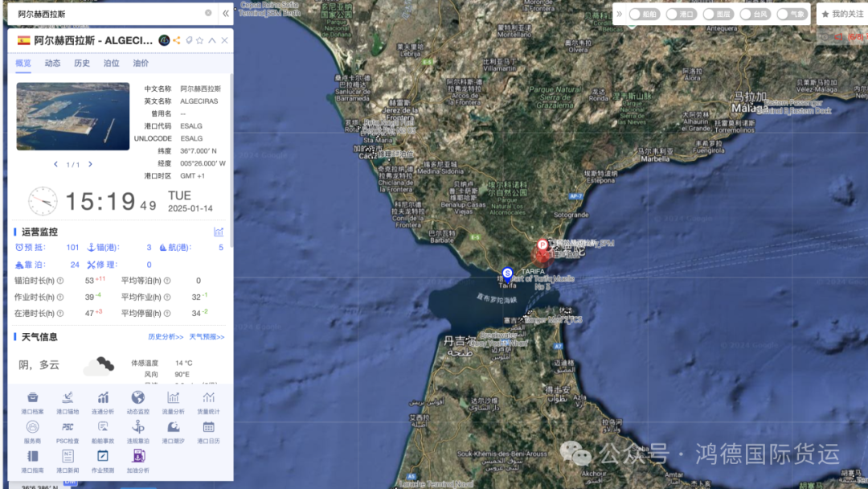Image resolution: width=868 pixels, height=489 pixels.
Task: Show the previous port photo
Action: 56,165
